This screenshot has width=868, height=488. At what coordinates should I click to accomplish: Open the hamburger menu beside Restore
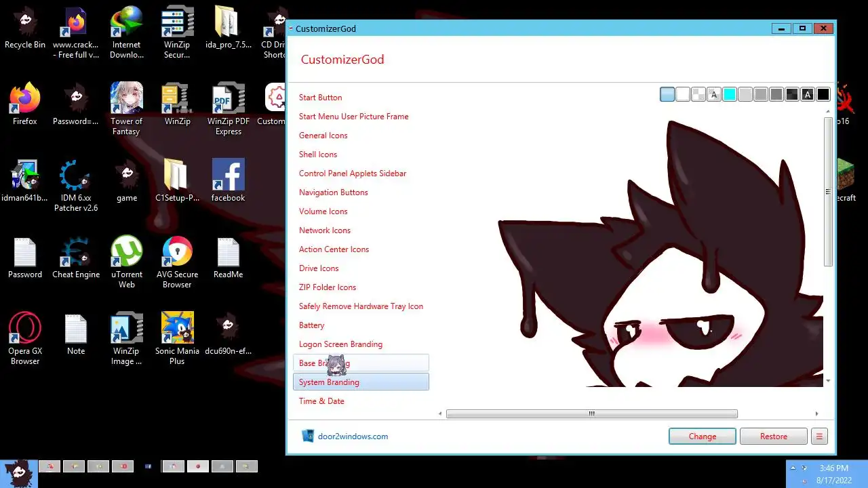[x=819, y=436]
